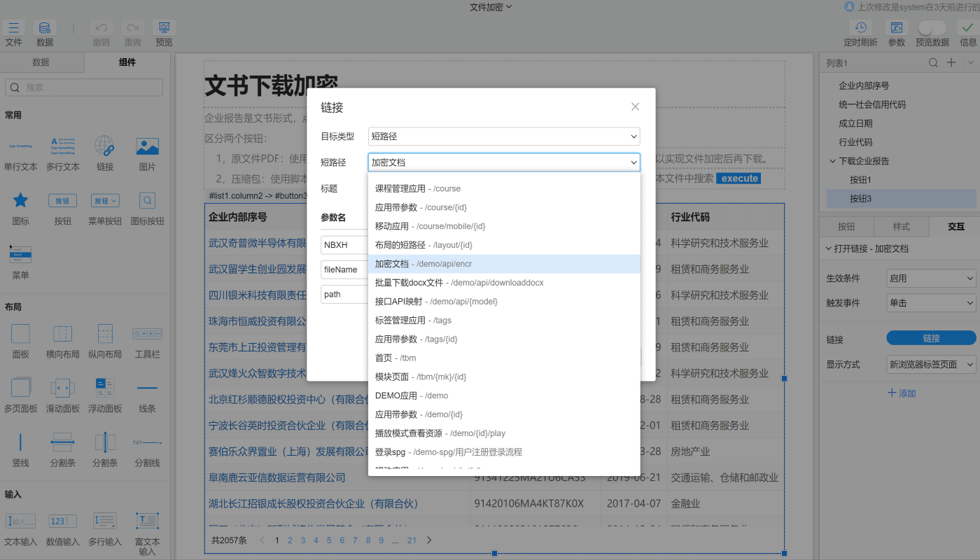Toggle the 预览数据 switch
The height and width of the screenshot is (560, 980).
932,28
